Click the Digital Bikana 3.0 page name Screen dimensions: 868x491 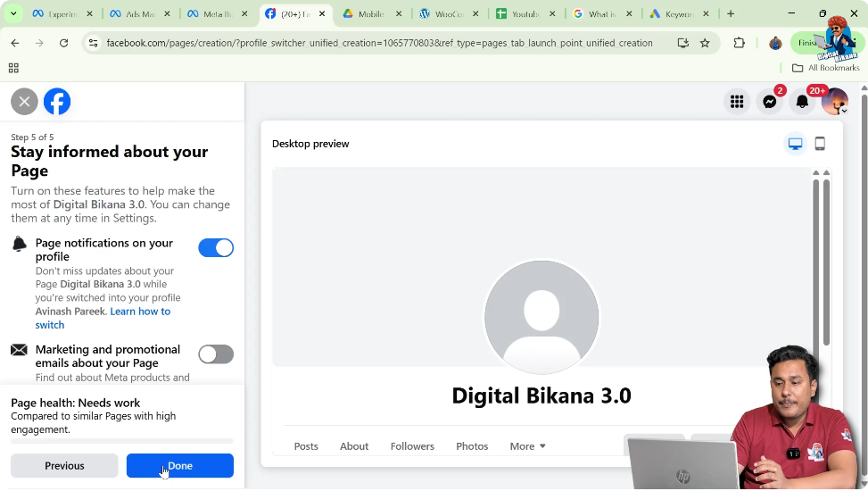(x=541, y=395)
